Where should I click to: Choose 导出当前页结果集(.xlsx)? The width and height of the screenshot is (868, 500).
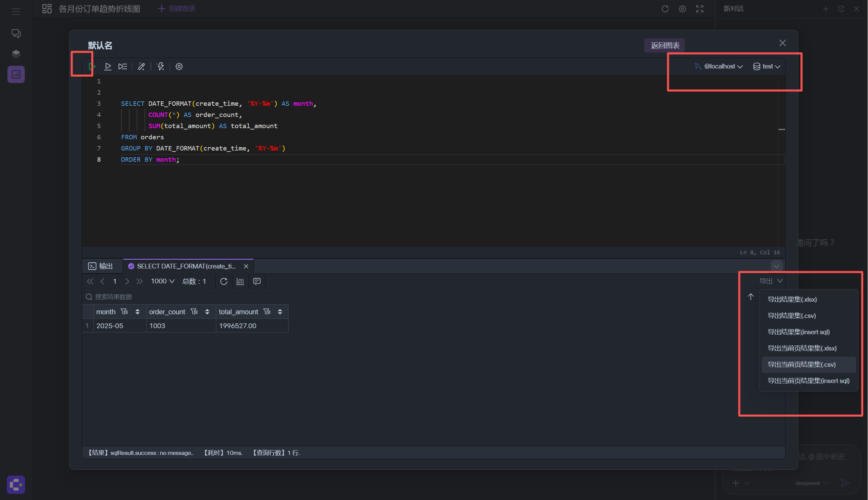pos(809,348)
